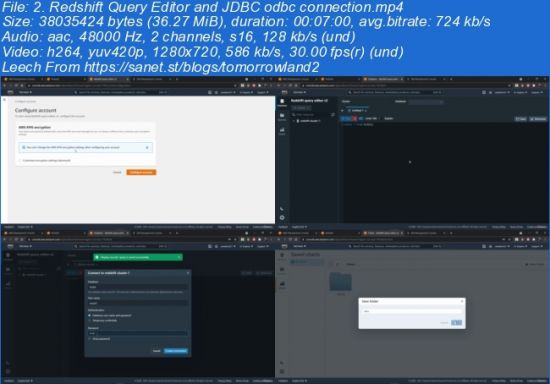Close the Connect to redshift-cluster-1 dialog

tap(188, 273)
